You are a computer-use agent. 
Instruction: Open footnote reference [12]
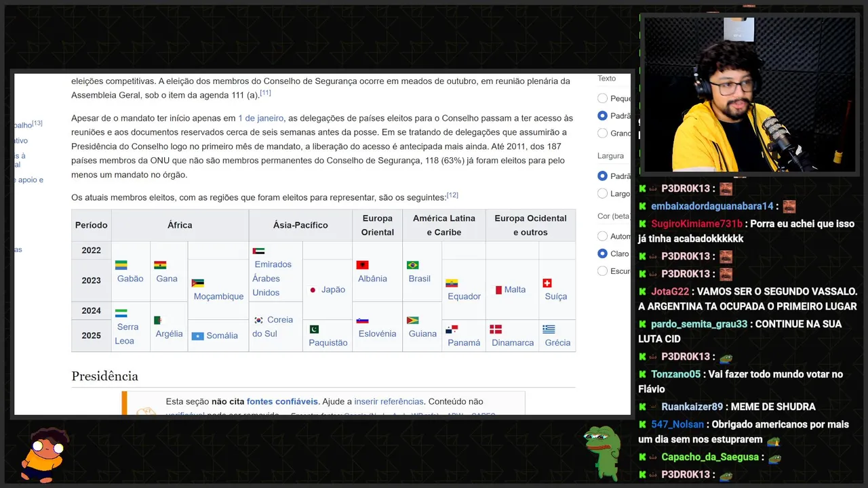(x=452, y=195)
